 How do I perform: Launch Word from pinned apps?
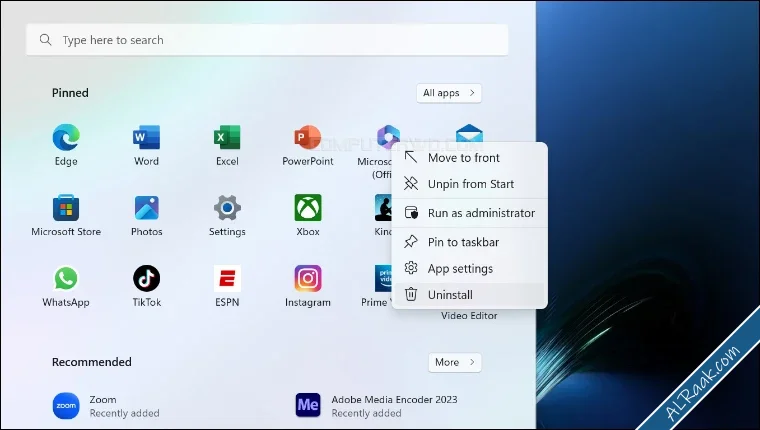(x=146, y=144)
